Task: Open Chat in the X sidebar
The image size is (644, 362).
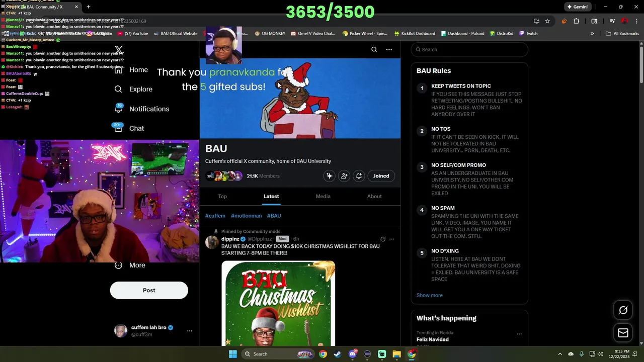Action: (129, 128)
